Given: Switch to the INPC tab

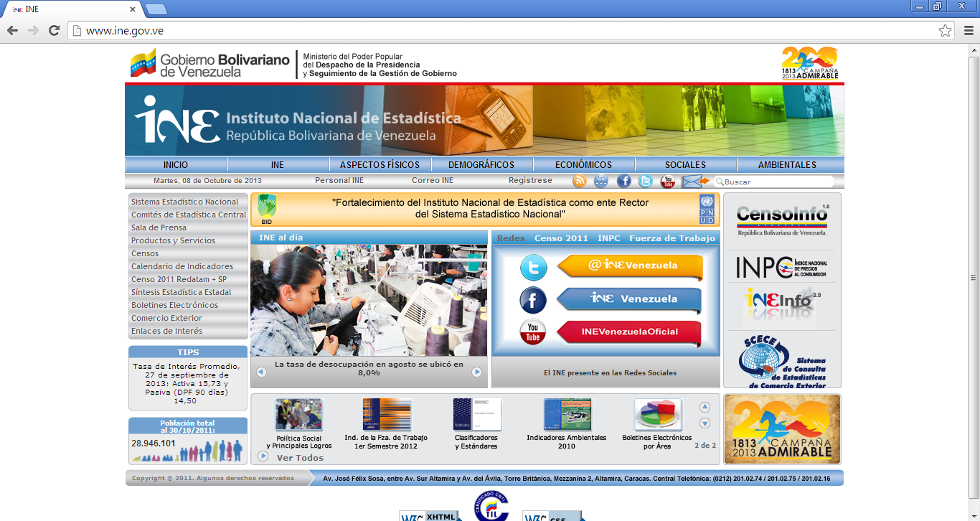Looking at the screenshot, I should [609, 238].
